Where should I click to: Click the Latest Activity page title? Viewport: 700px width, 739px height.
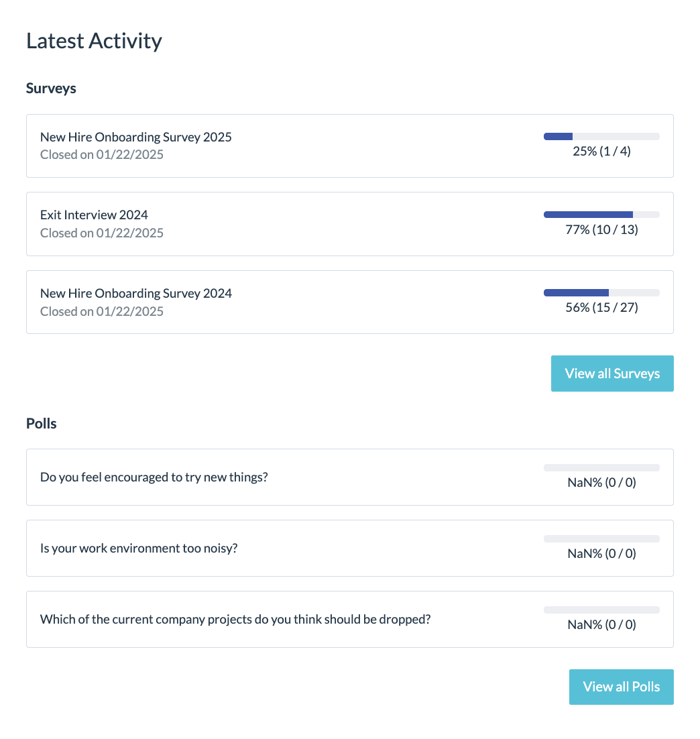[94, 41]
